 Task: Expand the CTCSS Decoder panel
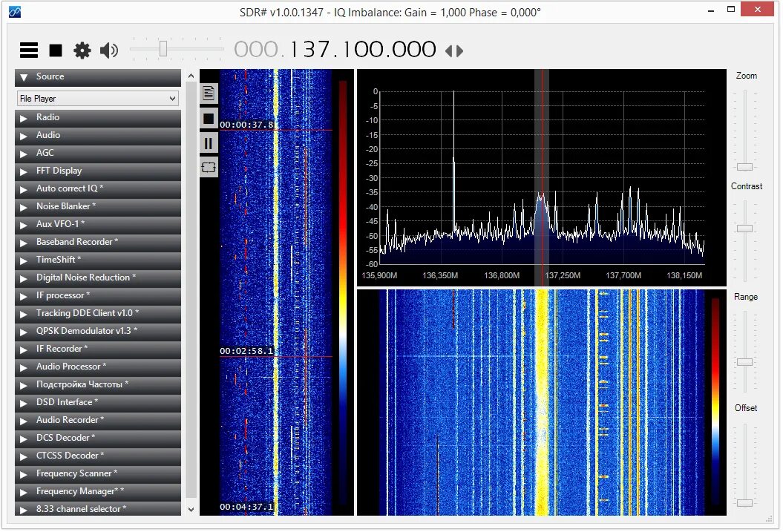pyautogui.click(x=98, y=456)
